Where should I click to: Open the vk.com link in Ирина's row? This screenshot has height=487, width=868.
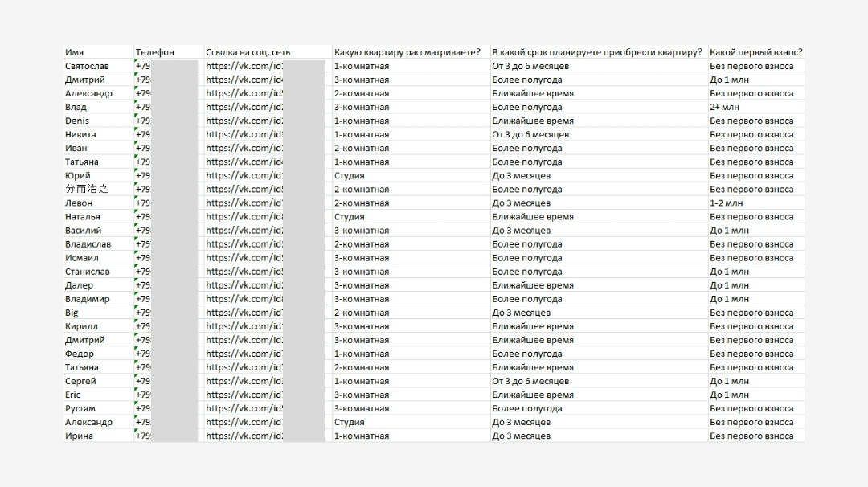click(x=244, y=436)
